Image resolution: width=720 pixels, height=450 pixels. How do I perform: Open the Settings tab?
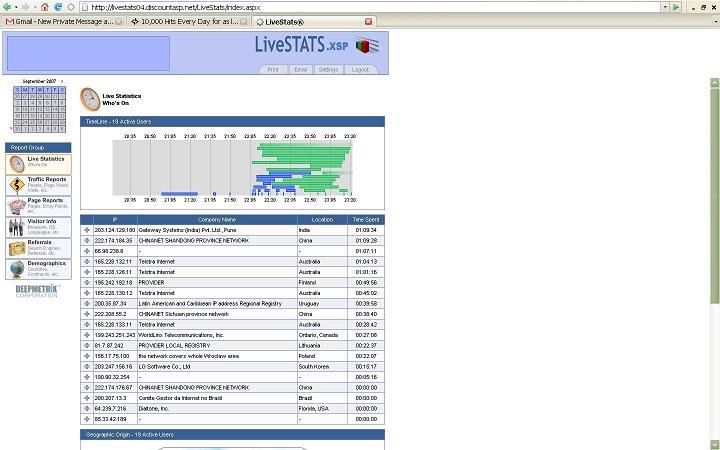coord(328,69)
